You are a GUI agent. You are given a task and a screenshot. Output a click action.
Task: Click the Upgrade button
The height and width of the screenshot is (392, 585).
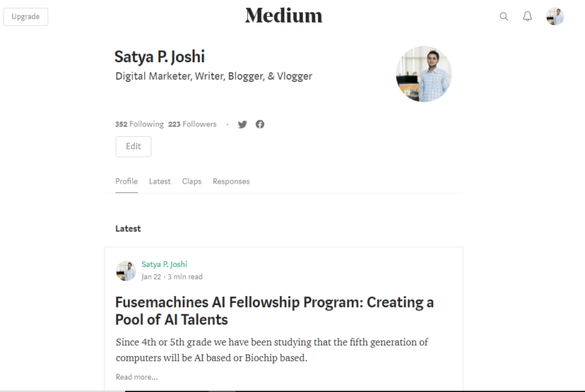point(26,17)
